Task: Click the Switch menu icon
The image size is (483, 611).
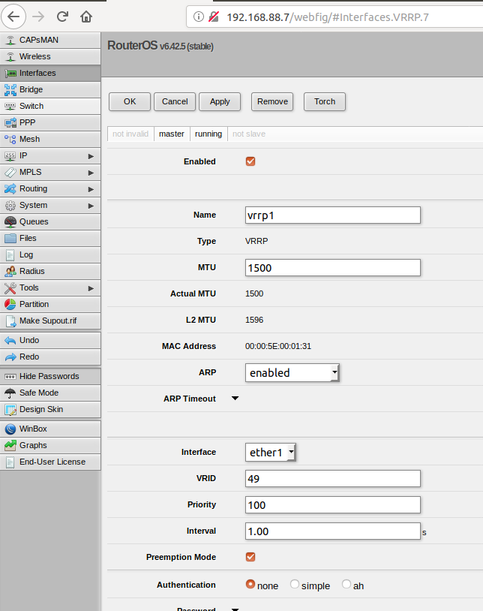Action: [x=11, y=106]
